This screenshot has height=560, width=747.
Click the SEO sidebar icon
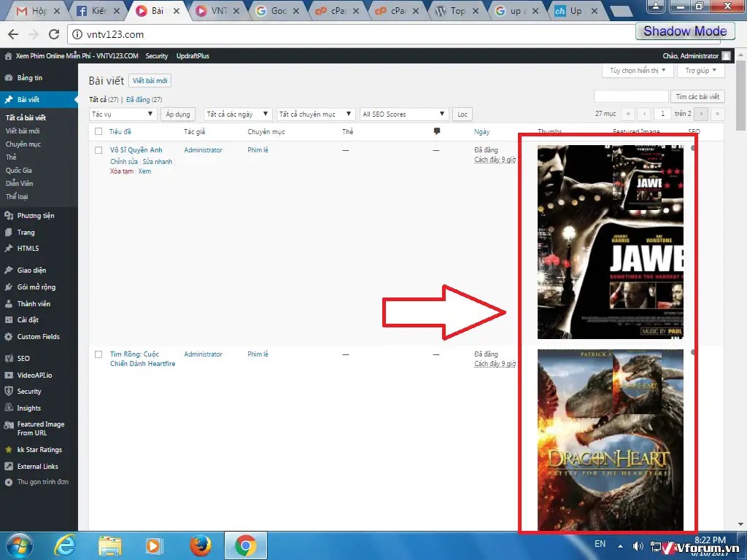9,358
